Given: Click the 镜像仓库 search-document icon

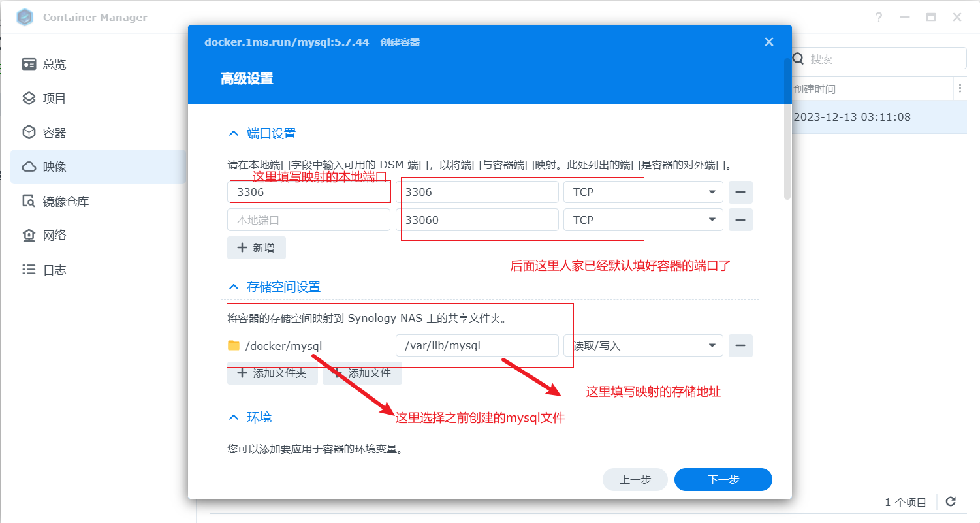Looking at the screenshot, I should [x=29, y=201].
